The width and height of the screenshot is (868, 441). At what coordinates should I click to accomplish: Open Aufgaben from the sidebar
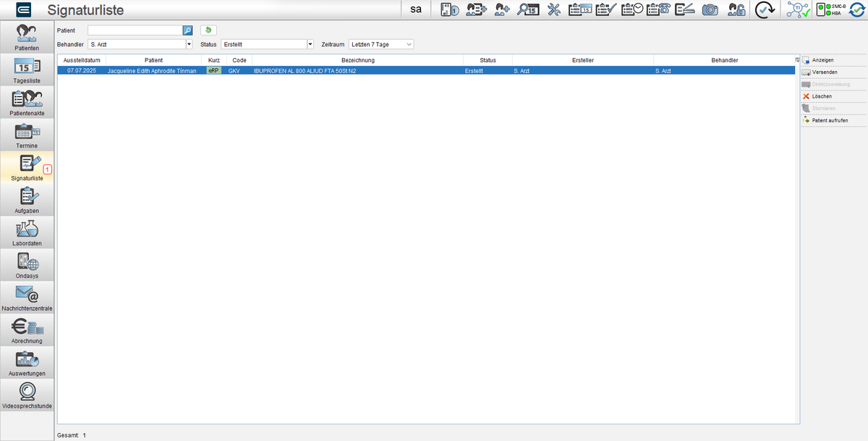tap(27, 200)
